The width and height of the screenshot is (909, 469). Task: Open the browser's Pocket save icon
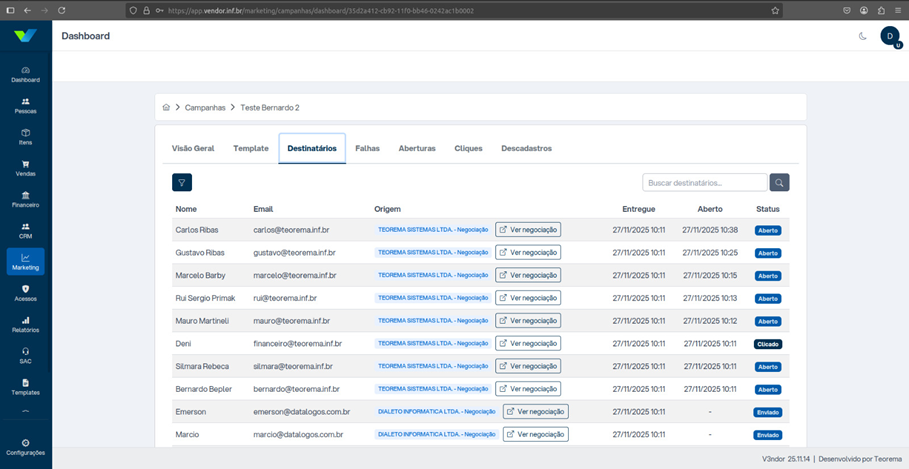pyautogui.click(x=847, y=10)
